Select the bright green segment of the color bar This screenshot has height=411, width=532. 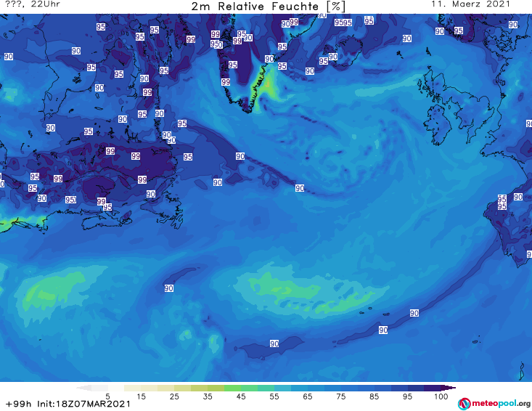(x=232, y=388)
